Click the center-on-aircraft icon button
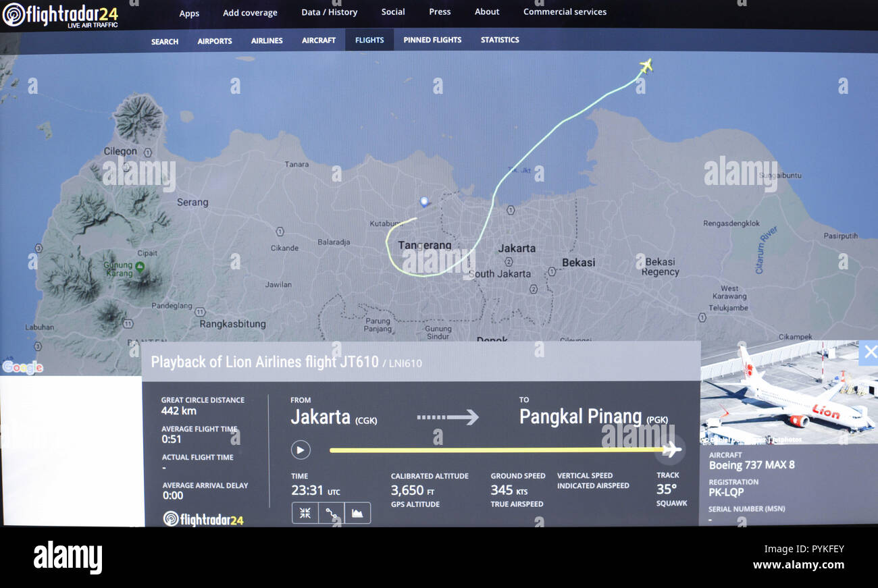This screenshot has width=878, height=588. (305, 513)
